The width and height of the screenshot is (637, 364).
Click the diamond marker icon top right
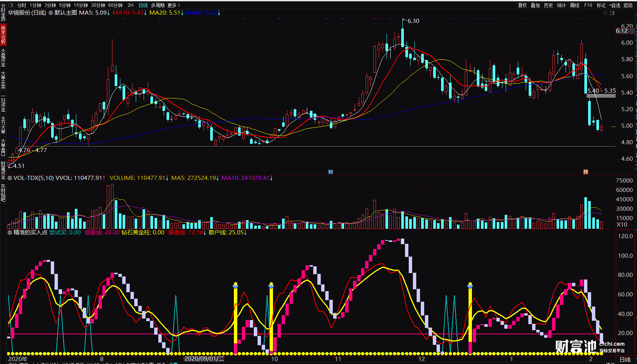pyautogui.click(x=605, y=13)
